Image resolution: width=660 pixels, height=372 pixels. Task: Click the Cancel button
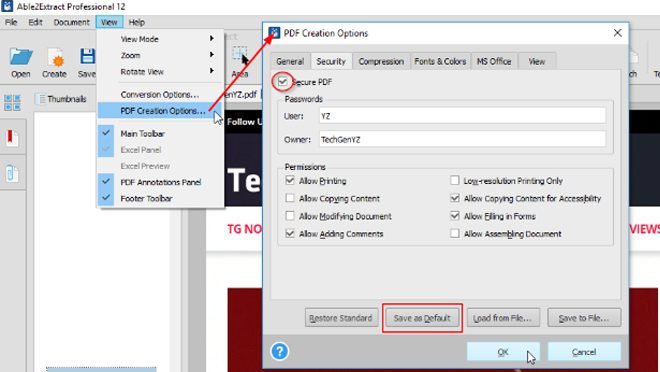[584, 352]
